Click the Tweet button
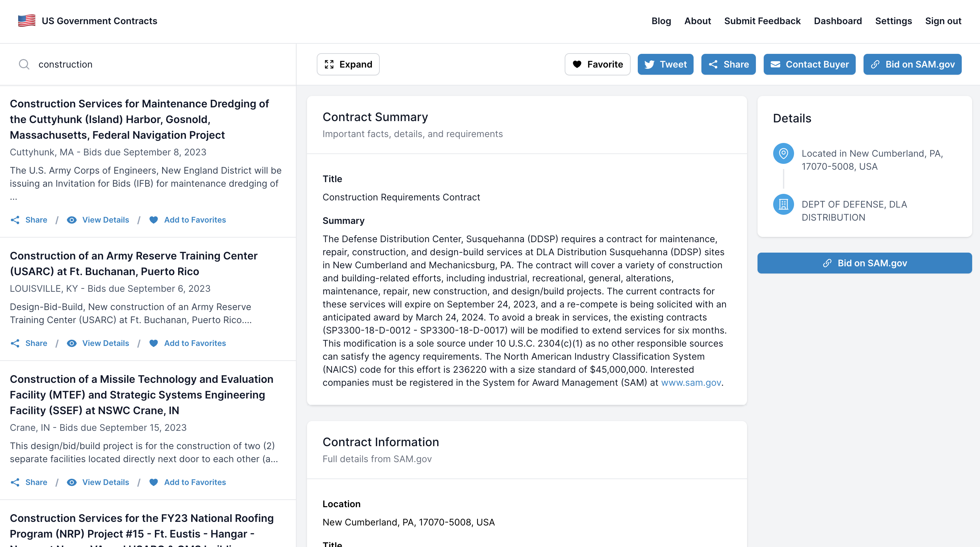 click(x=665, y=64)
